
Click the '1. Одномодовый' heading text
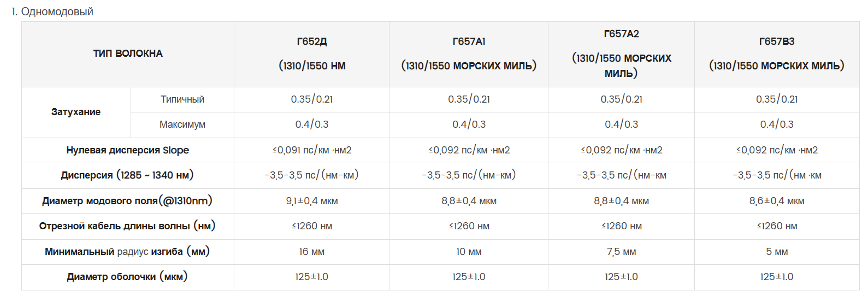click(52, 11)
